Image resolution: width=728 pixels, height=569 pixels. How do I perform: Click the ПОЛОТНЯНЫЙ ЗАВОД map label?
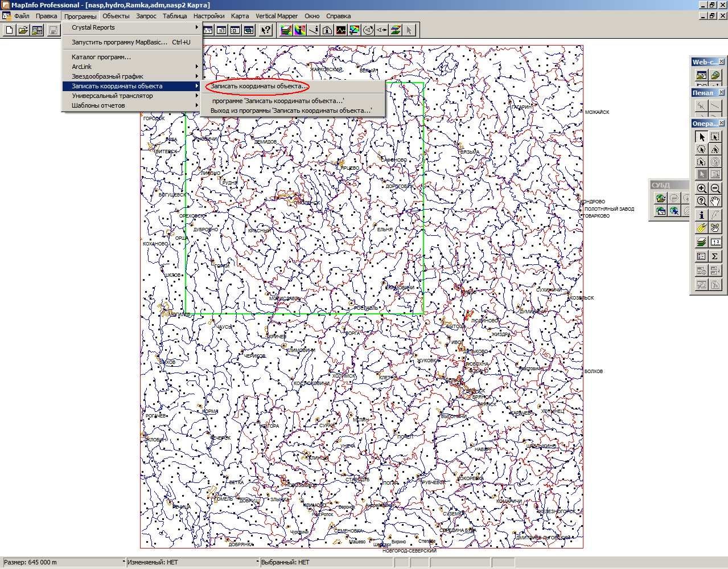tap(609, 209)
